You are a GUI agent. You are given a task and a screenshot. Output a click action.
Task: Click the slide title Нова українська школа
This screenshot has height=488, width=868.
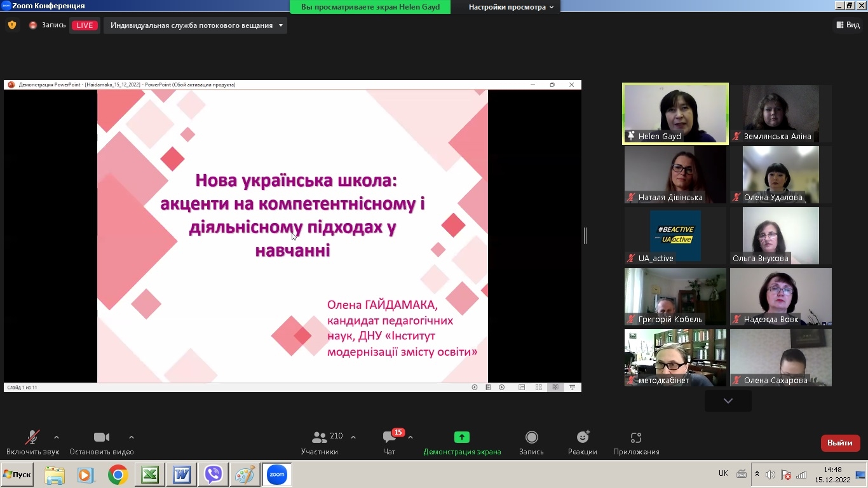click(x=296, y=180)
